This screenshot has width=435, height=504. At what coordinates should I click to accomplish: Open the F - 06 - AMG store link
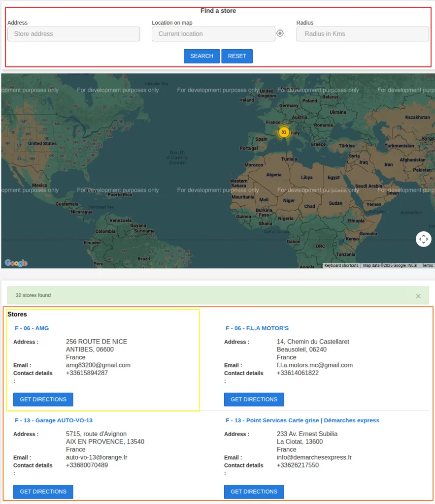tap(33, 328)
